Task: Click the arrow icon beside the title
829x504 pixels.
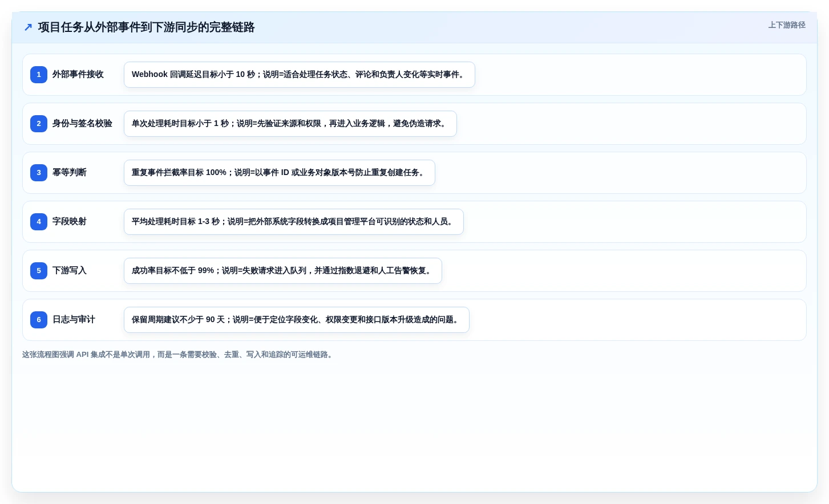Action: pos(28,27)
